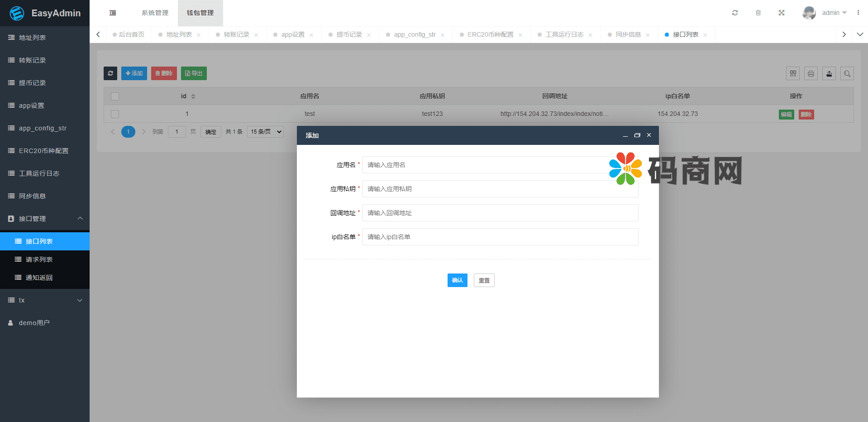Click the refresh icon in top header
The width and height of the screenshot is (868, 422).
click(735, 13)
